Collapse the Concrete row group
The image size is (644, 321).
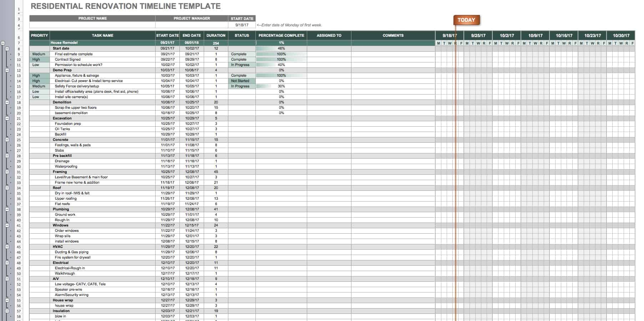coord(8,139)
